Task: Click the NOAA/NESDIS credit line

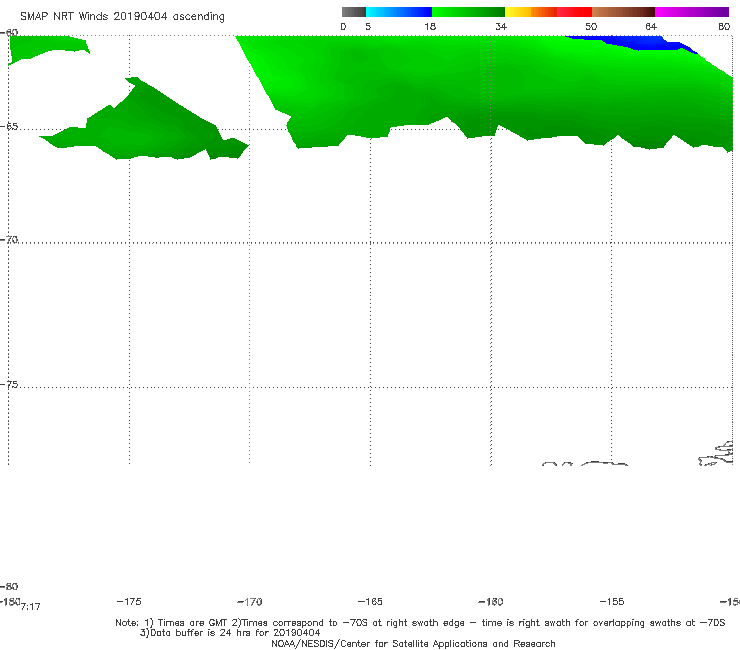Action: pyautogui.click(x=413, y=643)
